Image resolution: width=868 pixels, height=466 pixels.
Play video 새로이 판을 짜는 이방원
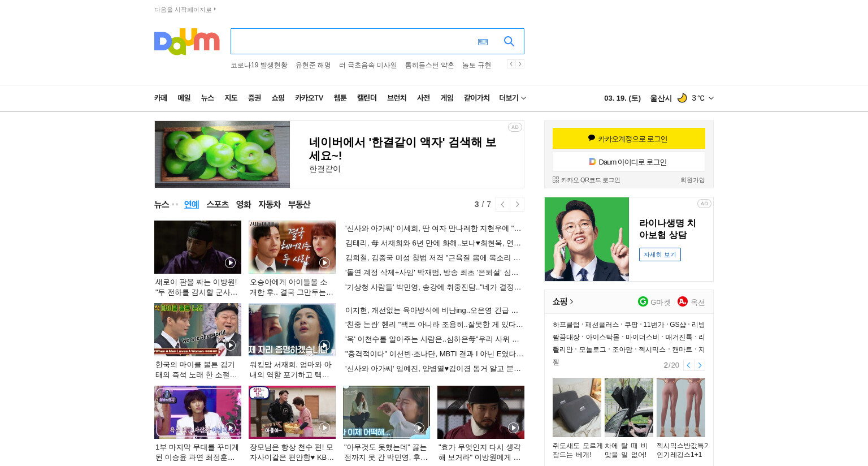click(230, 262)
